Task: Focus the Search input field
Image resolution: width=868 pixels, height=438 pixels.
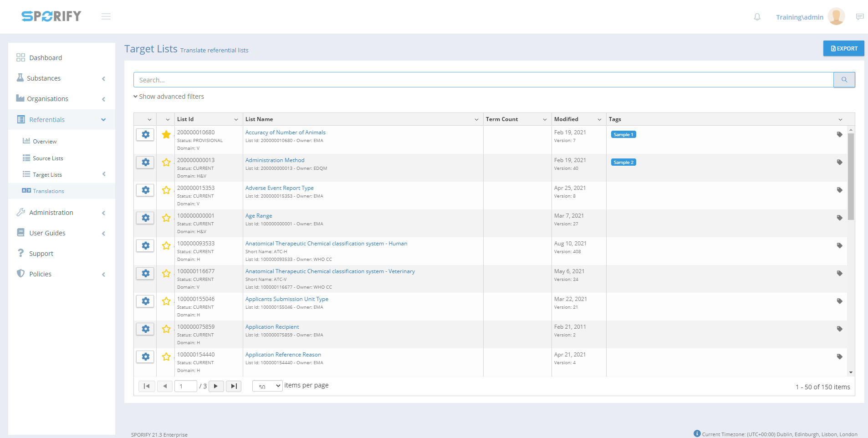Action: coord(483,80)
